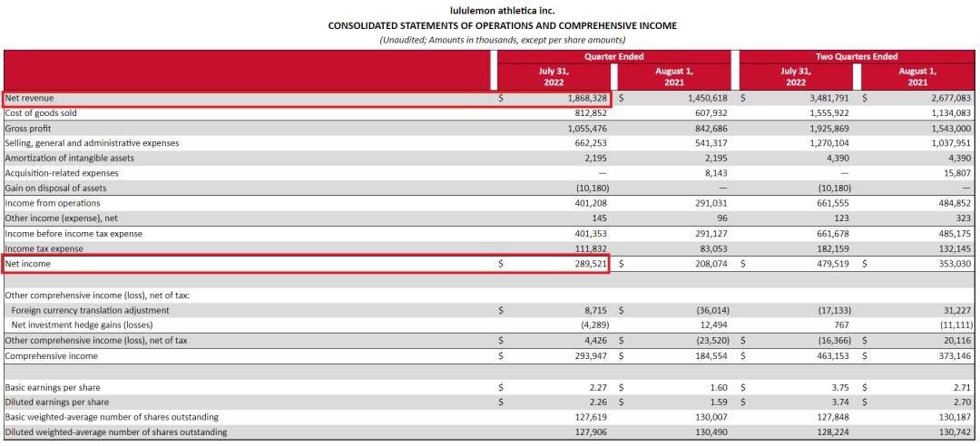This screenshot has height=446, width=980.
Task: Click the Net income row label
Action: (x=28, y=264)
